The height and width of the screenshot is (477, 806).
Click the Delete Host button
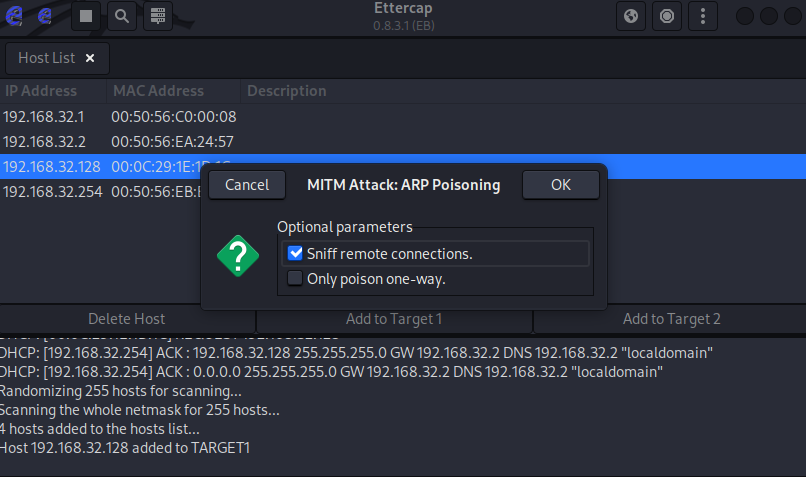click(127, 319)
